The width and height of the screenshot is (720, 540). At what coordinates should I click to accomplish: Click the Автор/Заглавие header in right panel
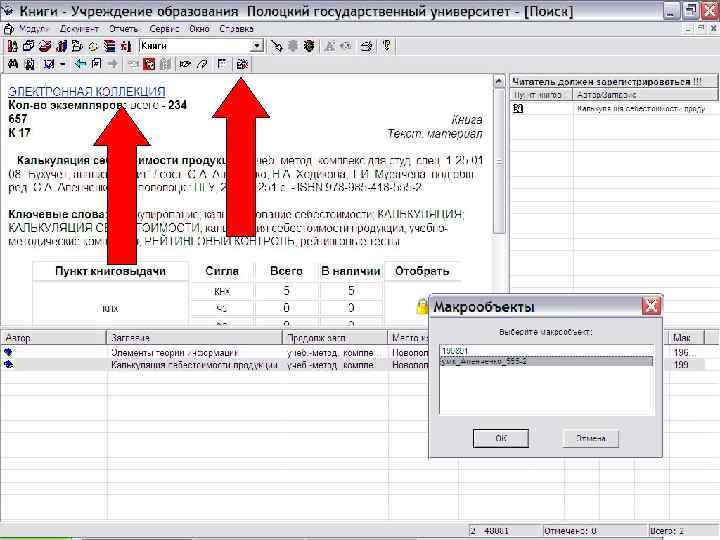click(644, 95)
